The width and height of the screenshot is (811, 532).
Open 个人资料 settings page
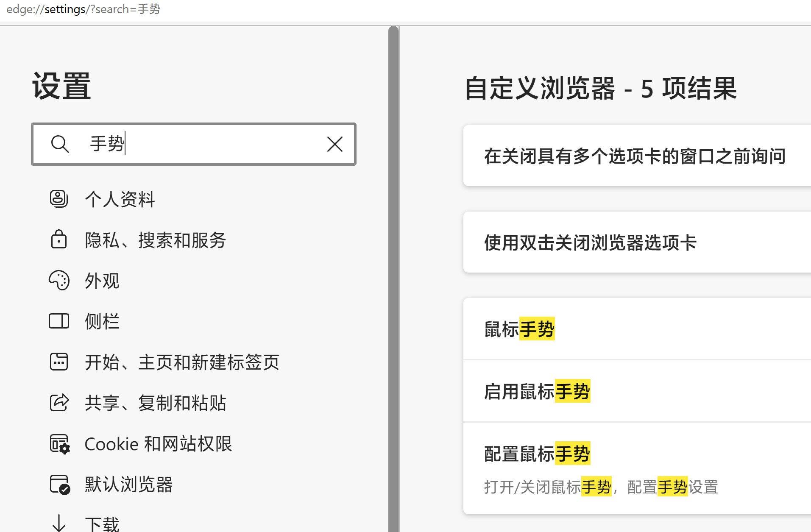(120, 199)
